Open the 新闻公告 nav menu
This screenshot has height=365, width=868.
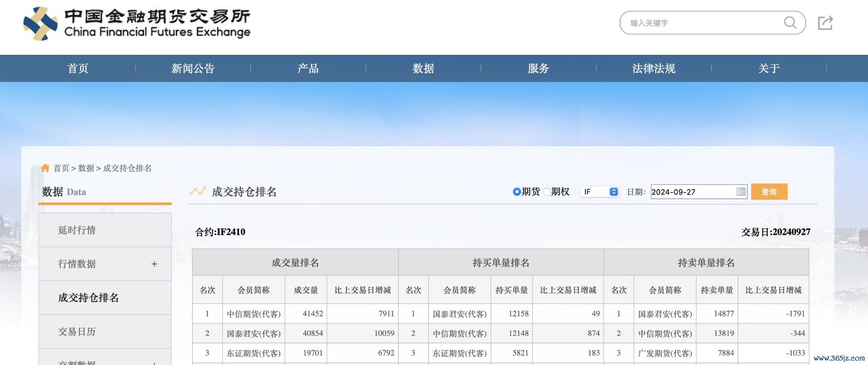point(193,68)
